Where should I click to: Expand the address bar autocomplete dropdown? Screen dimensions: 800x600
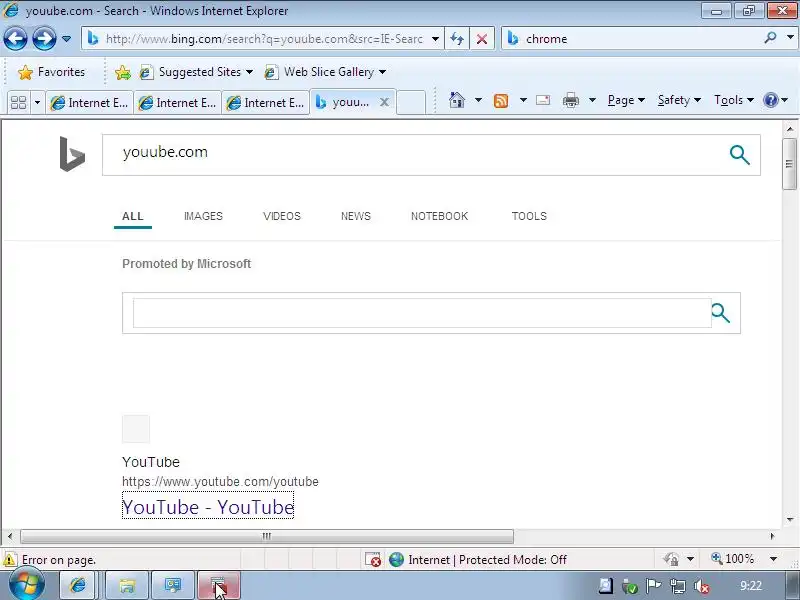435,39
